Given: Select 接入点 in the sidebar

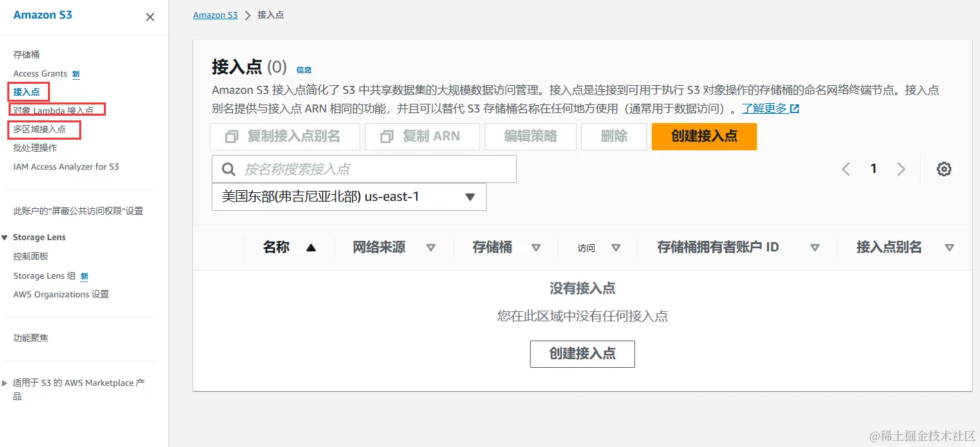Looking at the screenshot, I should tap(27, 92).
